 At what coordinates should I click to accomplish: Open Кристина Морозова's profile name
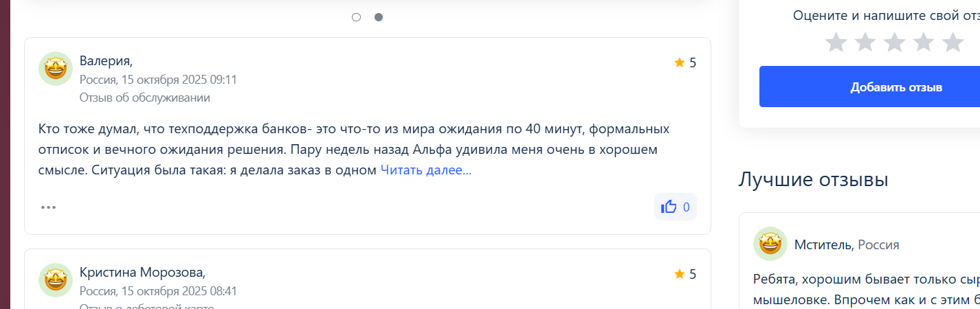coord(142,272)
